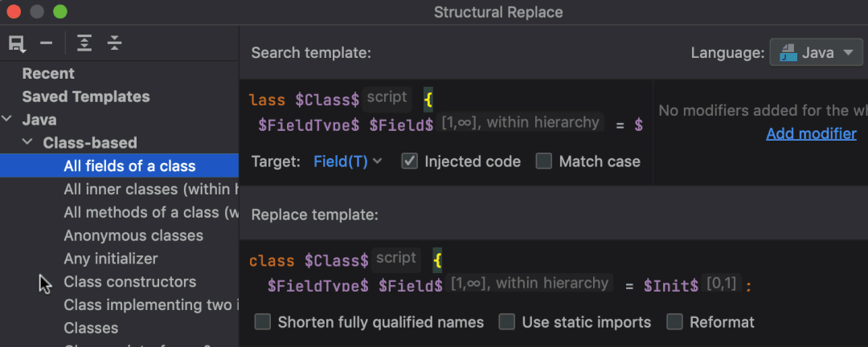Toggle Shorten fully qualified names
The height and width of the screenshot is (347, 868).
pyautogui.click(x=263, y=322)
